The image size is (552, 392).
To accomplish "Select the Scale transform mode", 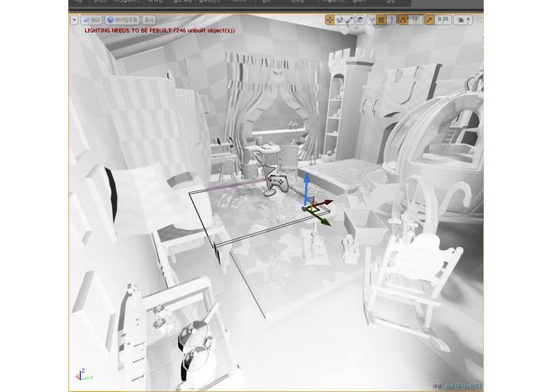I will click(349, 20).
